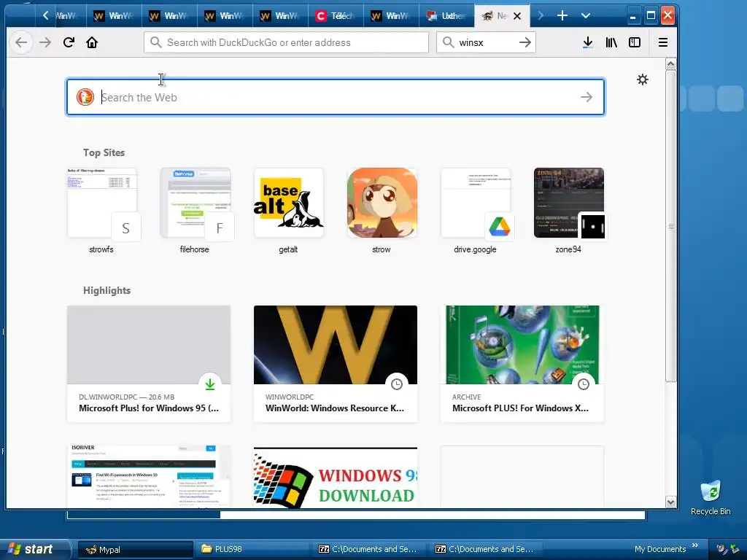Open the Home page button
The width and height of the screenshot is (747, 560).
[x=91, y=42]
